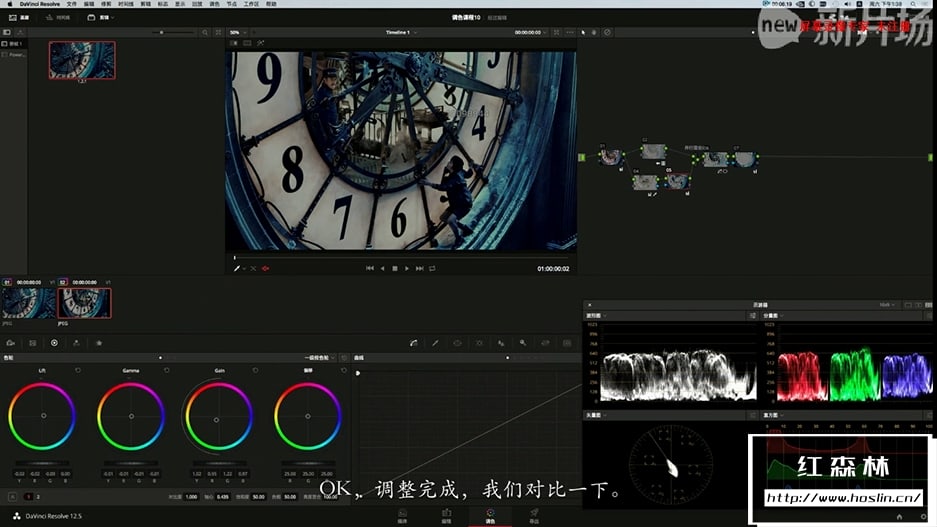Open the Color Match palette
The width and height of the screenshot is (937, 527).
(x=33, y=343)
